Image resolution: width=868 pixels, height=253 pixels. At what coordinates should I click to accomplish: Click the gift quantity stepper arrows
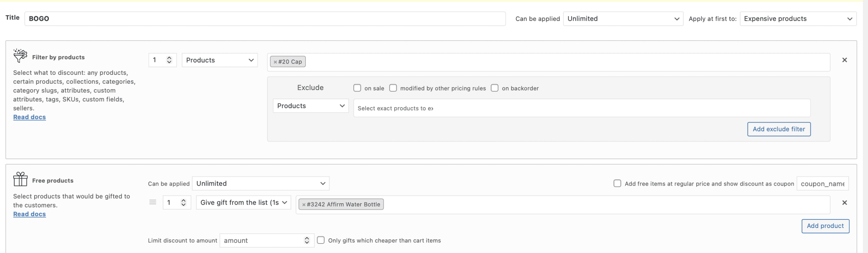tap(183, 203)
